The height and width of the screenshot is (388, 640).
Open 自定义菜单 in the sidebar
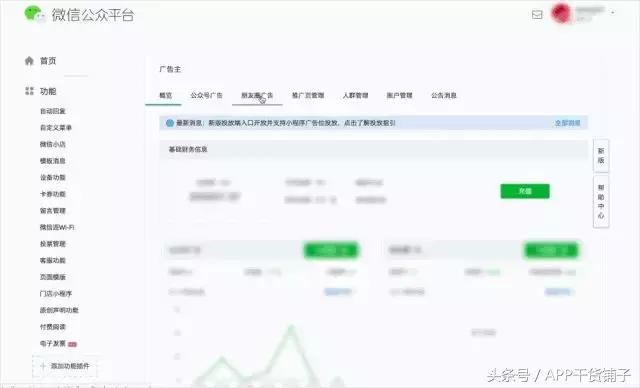56,128
